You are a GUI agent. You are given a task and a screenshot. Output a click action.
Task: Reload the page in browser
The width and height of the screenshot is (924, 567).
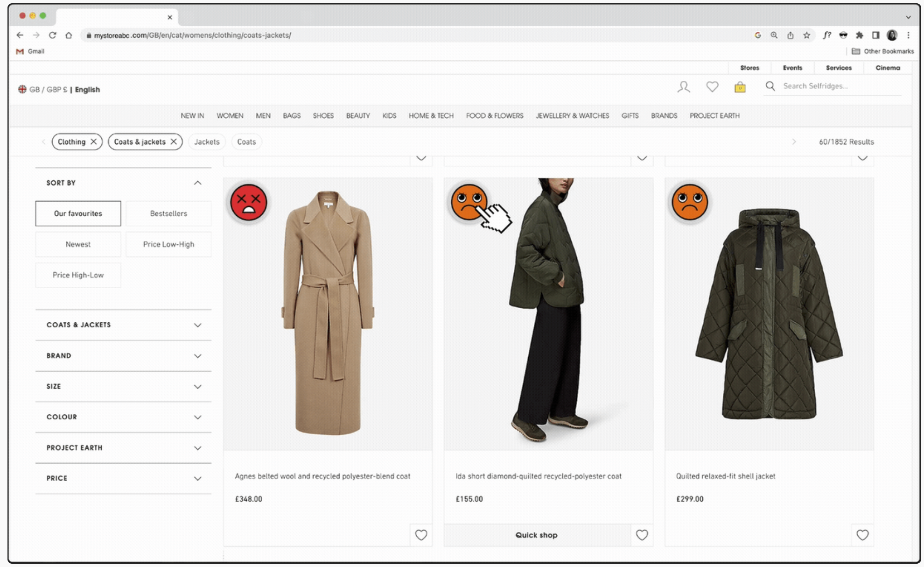pyautogui.click(x=52, y=35)
